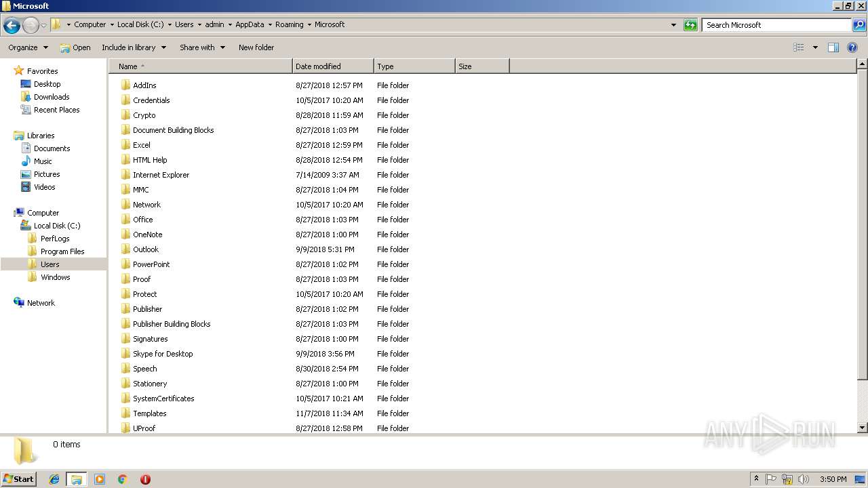Refresh the folder view using green arrows icon
The width and height of the screenshot is (868, 488).
690,25
